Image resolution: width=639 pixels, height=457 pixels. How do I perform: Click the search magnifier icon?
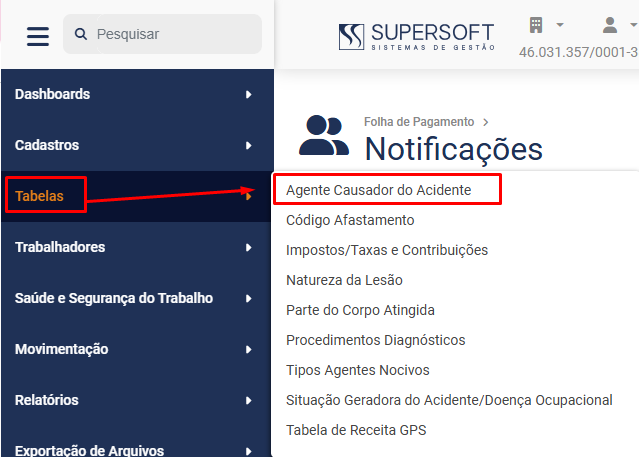pyautogui.click(x=81, y=34)
